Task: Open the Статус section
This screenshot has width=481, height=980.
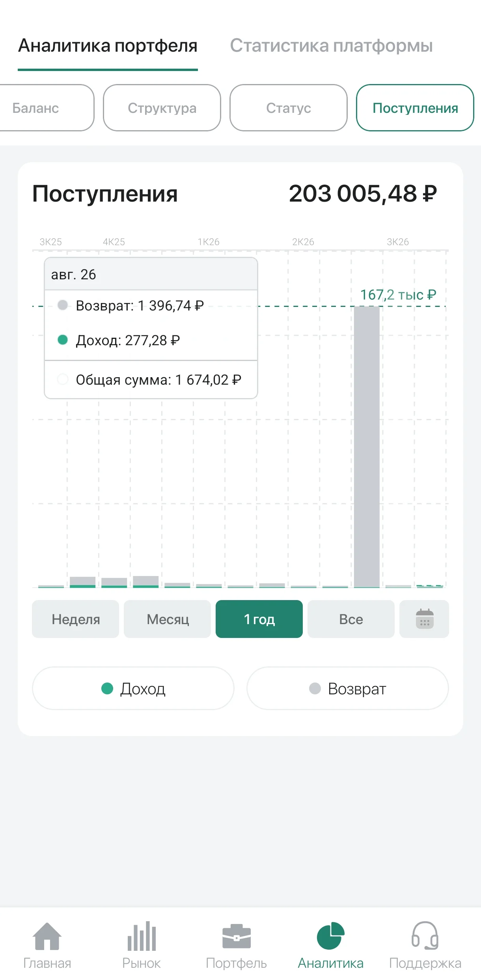Action: [289, 108]
